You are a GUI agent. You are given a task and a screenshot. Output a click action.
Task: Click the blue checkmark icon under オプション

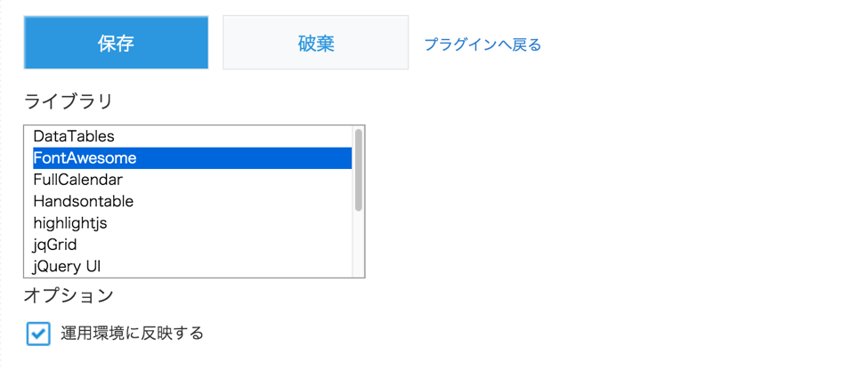[38, 334]
